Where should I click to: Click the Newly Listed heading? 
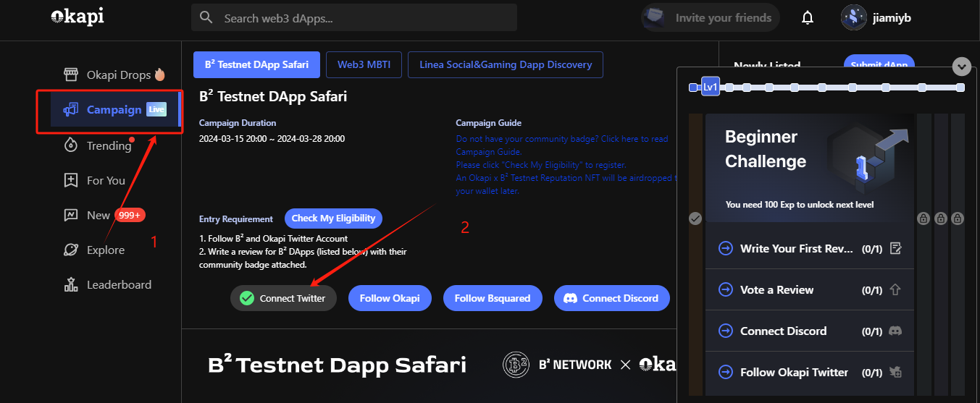(766, 65)
